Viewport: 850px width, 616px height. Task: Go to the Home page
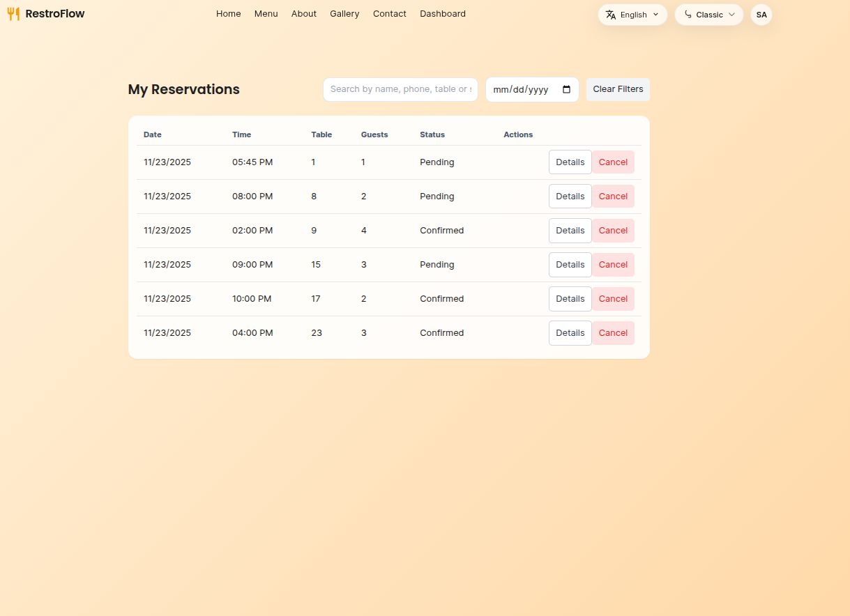coord(228,14)
